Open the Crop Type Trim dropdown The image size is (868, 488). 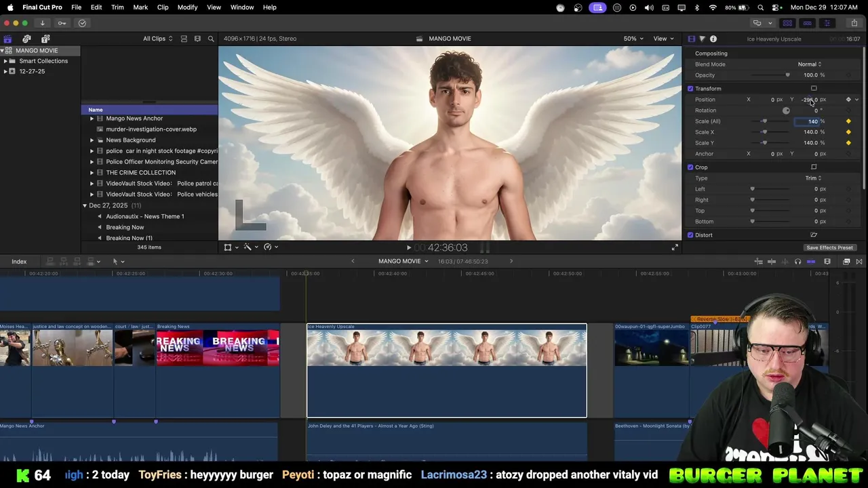(x=813, y=178)
